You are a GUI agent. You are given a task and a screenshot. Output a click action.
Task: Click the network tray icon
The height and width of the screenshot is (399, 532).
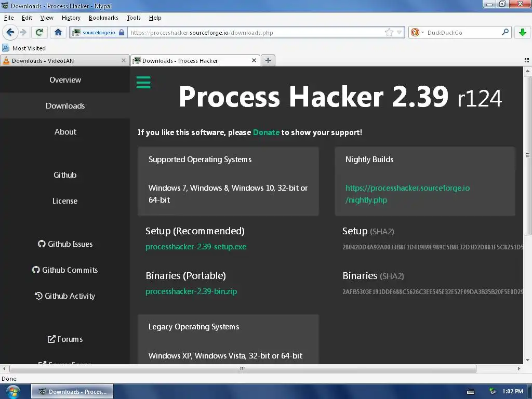click(x=493, y=392)
